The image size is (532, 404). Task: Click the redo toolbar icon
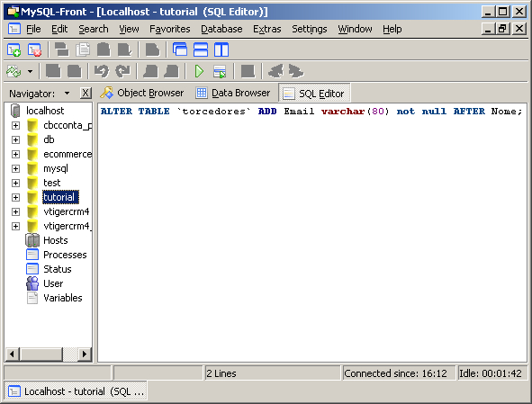pyautogui.click(x=122, y=71)
